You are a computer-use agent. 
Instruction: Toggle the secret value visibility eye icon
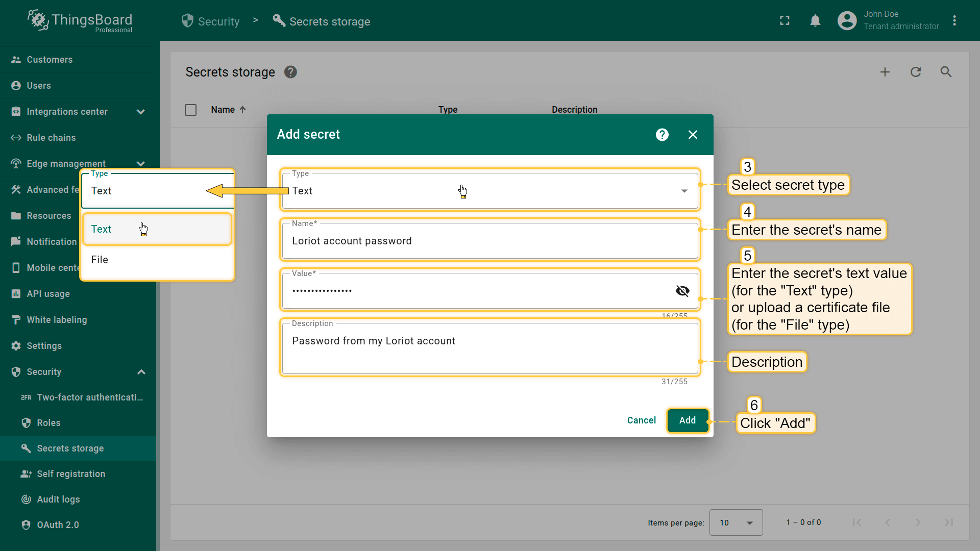click(682, 291)
